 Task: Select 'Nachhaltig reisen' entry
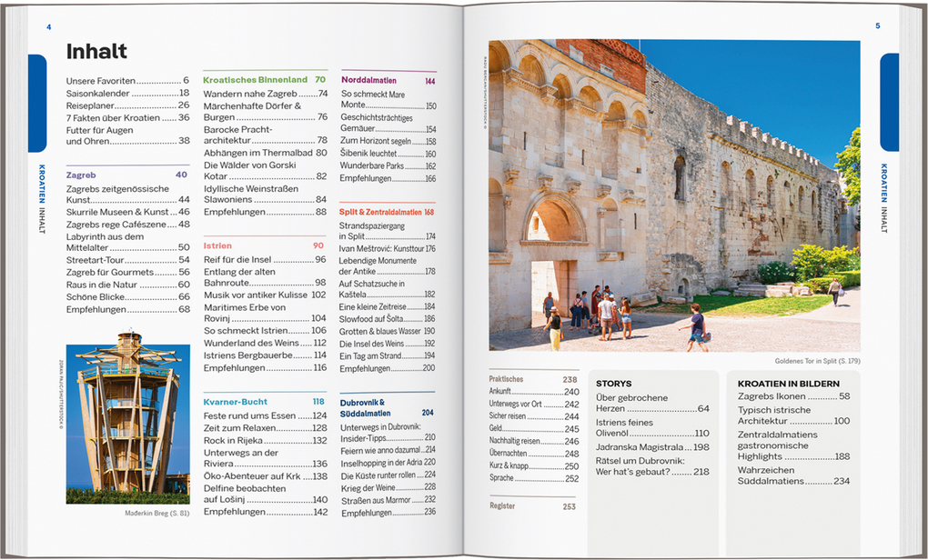[x=534, y=441]
